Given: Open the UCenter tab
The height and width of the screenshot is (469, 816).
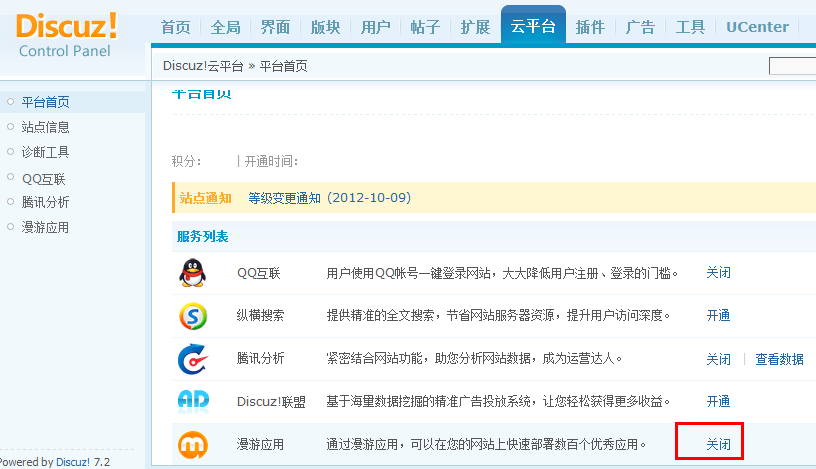Looking at the screenshot, I should click(757, 27).
